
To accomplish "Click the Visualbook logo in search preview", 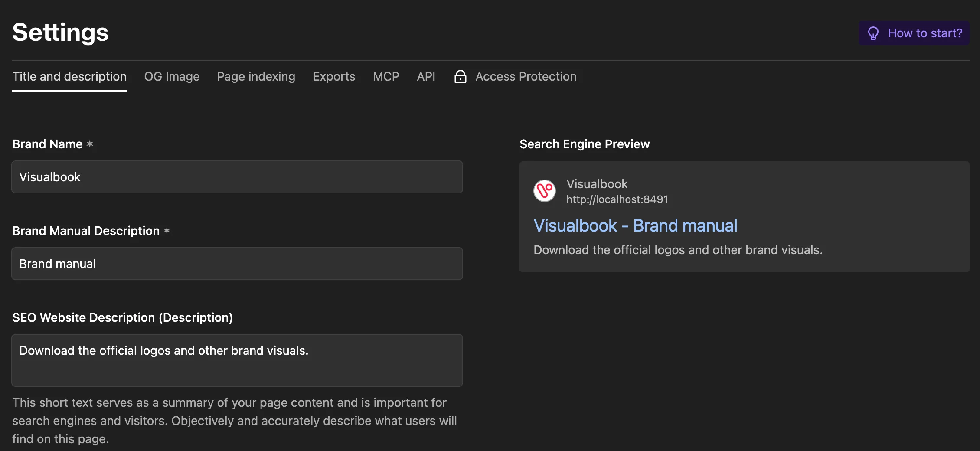I will pyautogui.click(x=545, y=191).
